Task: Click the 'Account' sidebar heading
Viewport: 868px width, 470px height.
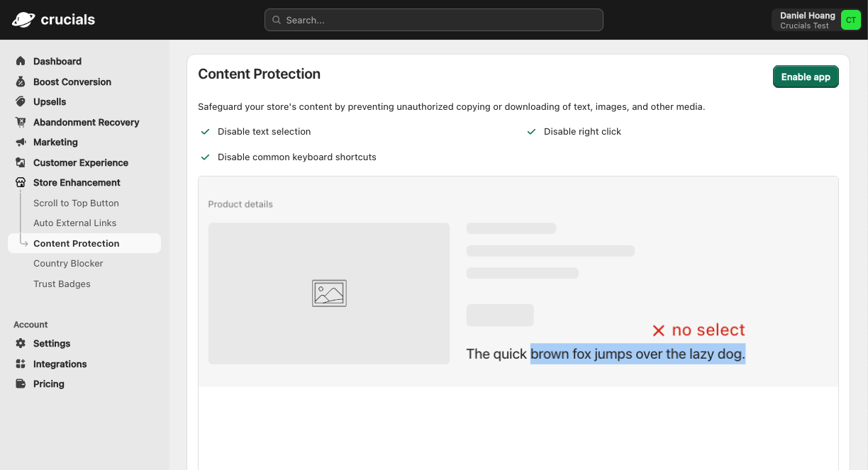Action: (x=30, y=325)
